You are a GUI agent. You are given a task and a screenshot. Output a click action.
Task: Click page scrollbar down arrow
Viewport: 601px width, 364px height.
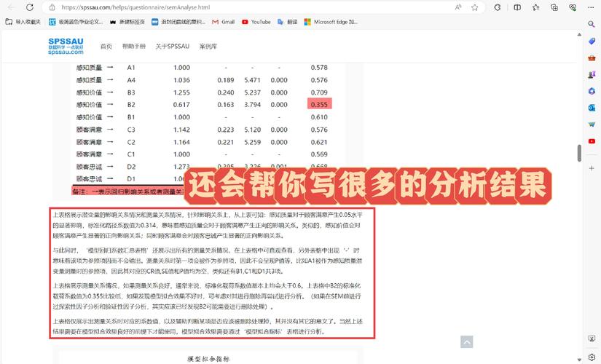point(579,360)
